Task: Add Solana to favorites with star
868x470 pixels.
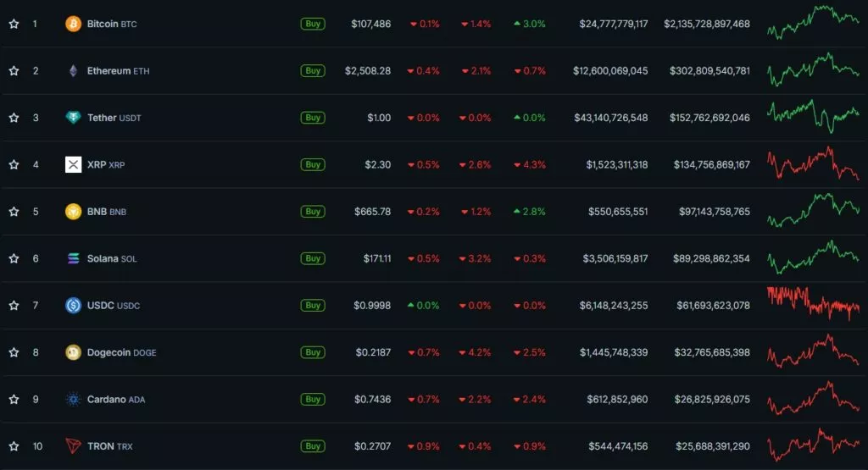Action: [x=14, y=258]
